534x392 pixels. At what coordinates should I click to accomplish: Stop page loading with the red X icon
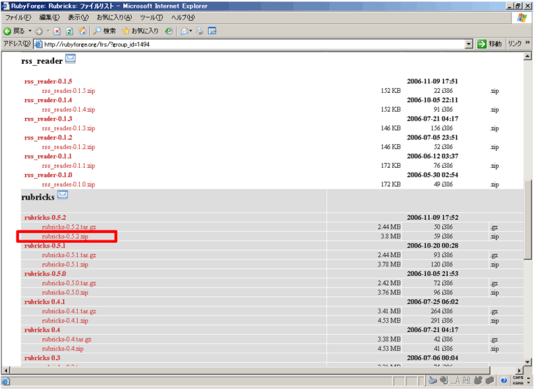pos(57,31)
